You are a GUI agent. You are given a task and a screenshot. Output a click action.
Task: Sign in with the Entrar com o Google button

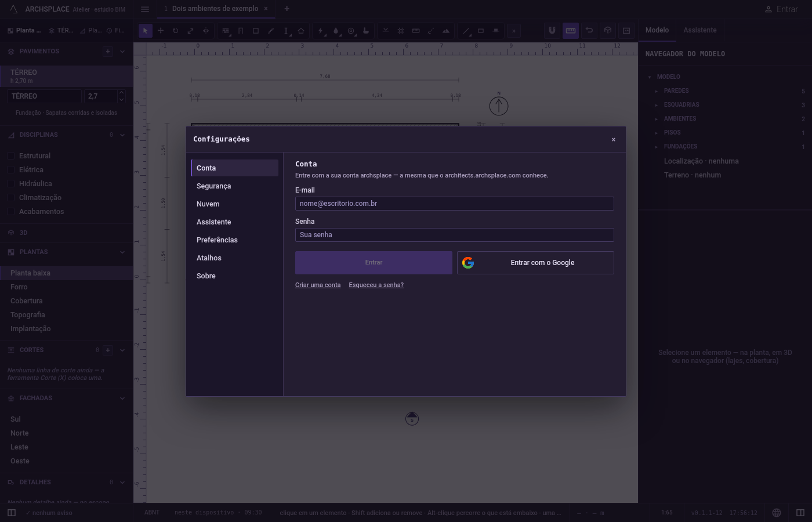click(535, 263)
